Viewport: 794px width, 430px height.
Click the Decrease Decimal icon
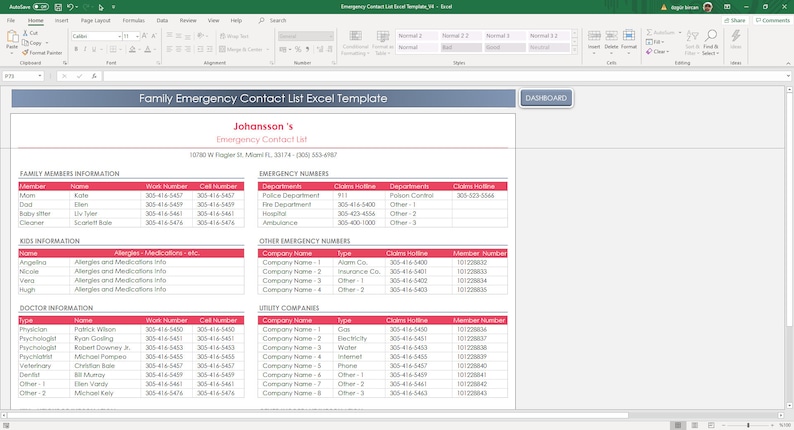[x=330, y=49]
